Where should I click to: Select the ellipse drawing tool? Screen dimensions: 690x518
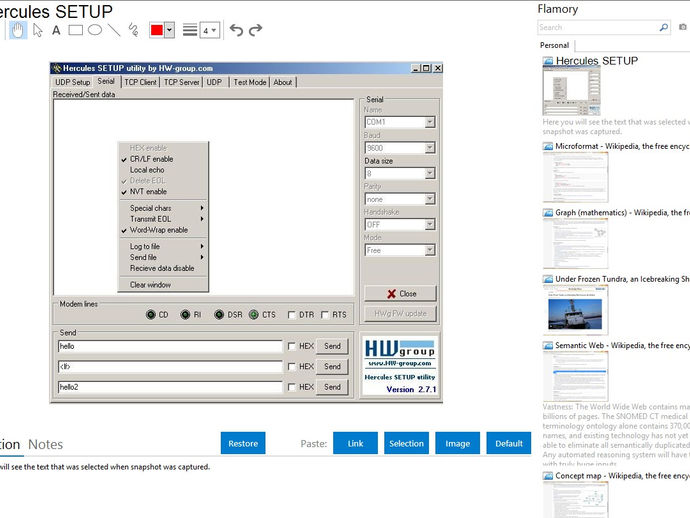pos(95,30)
